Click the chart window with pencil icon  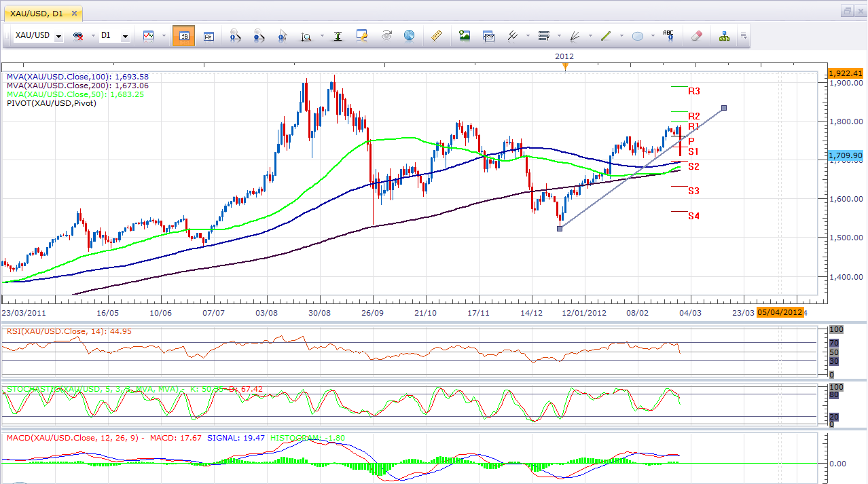[362, 35]
